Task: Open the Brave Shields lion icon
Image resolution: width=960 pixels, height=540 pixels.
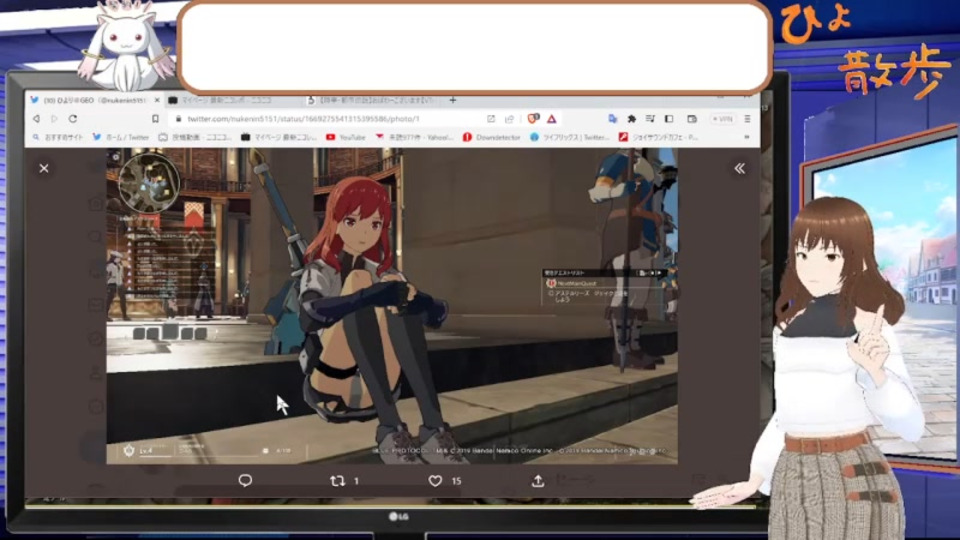Action: [533, 119]
